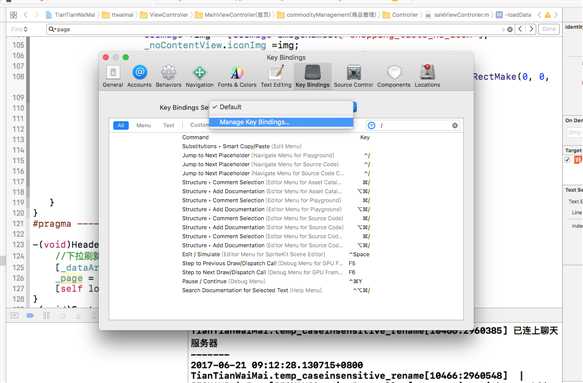Click into the 'page' find text field
583x383 pixels.
(x=275, y=29)
